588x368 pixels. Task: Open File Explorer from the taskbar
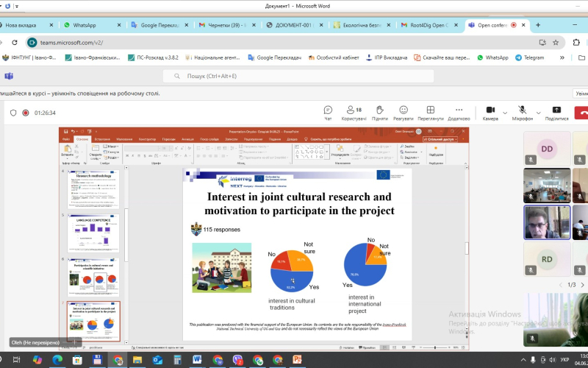(137, 360)
